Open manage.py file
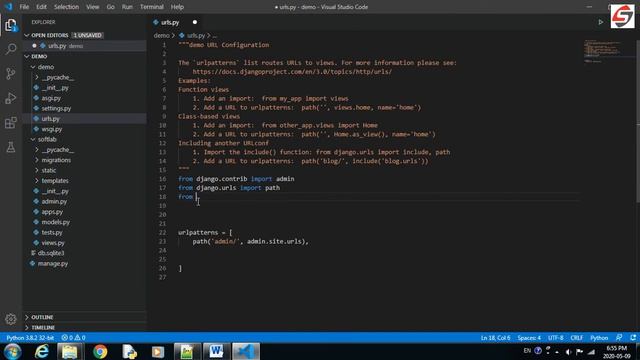This screenshot has width=640, height=360. 84,263
